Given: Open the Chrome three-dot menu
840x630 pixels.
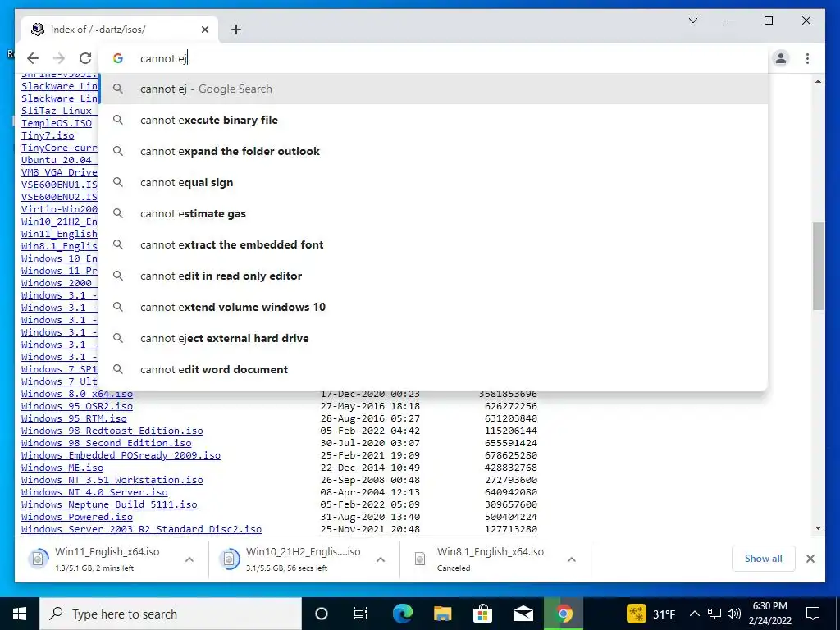Looking at the screenshot, I should [x=807, y=58].
